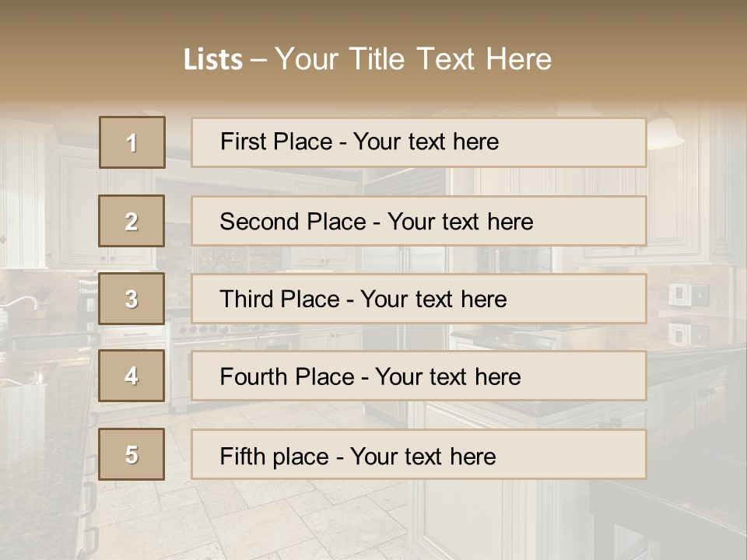Select the Third Place text box

419,299
